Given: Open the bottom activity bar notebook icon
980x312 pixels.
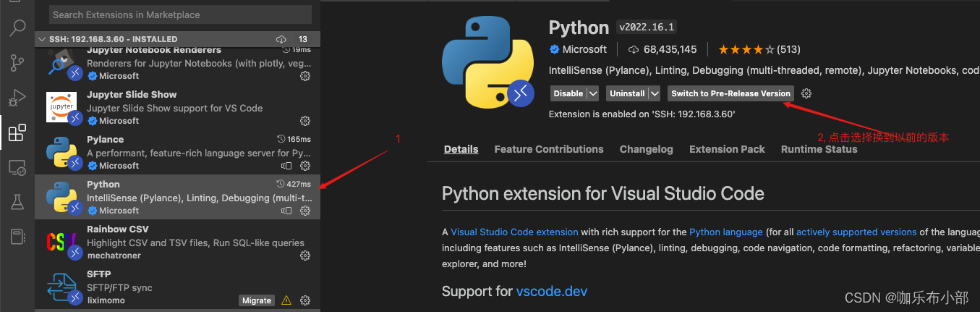Looking at the screenshot, I should (x=17, y=237).
